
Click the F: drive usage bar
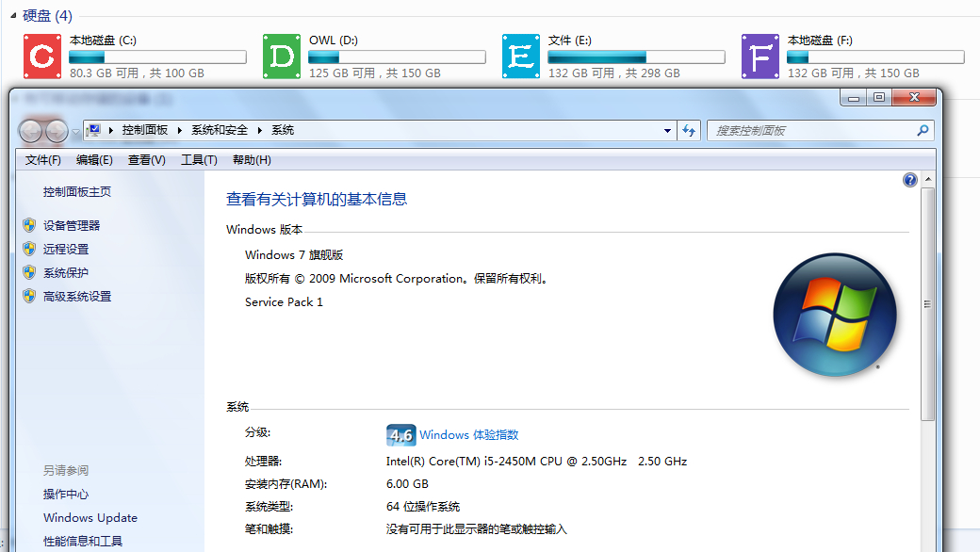pyautogui.click(x=875, y=57)
